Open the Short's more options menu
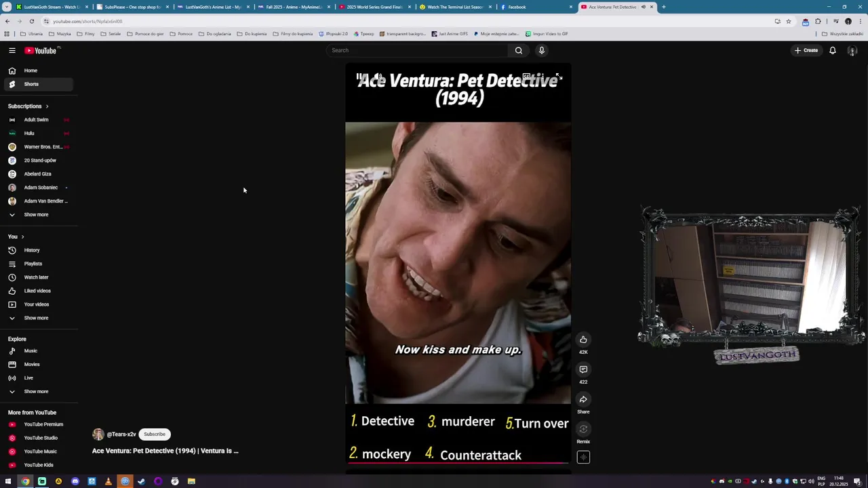The image size is (868, 488). click(542, 77)
